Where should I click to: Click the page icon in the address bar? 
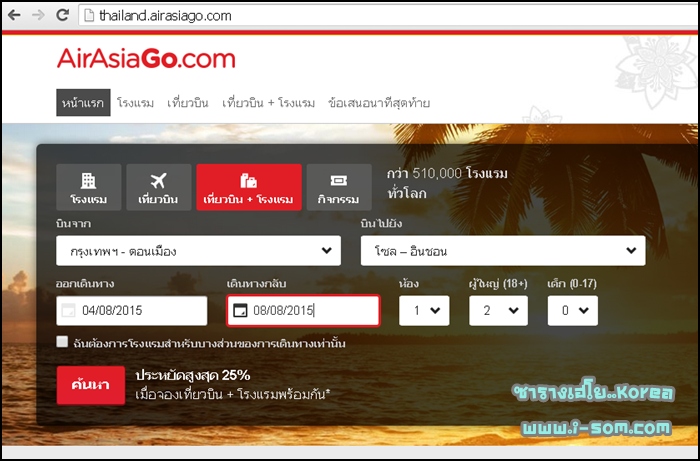[x=89, y=16]
